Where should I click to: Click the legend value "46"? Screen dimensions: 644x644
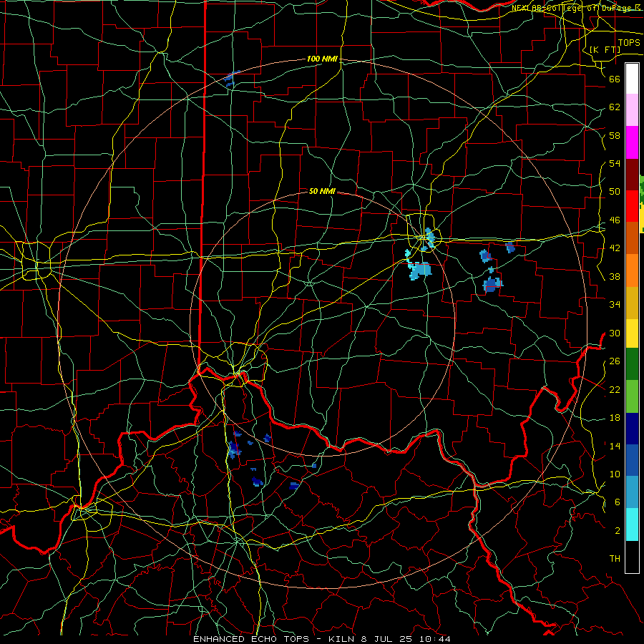coord(615,220)
